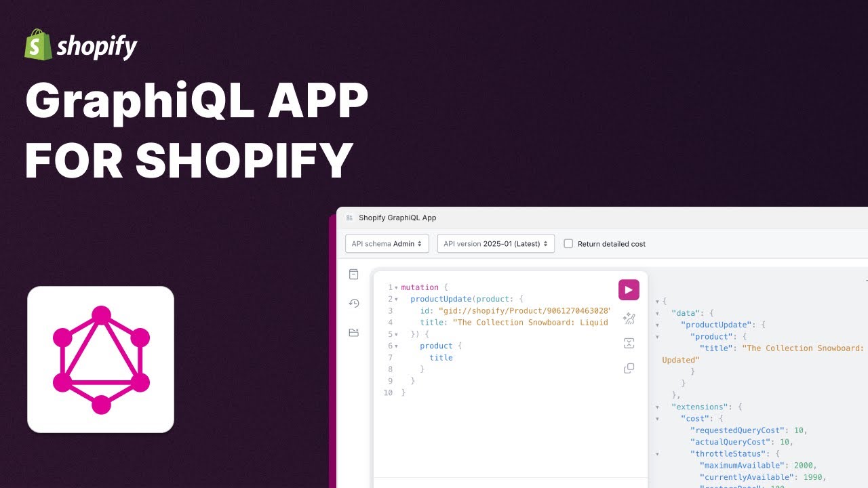Click the "title" field on line 7
Viewport: 868px width, 488px height.
click(441, 358)
